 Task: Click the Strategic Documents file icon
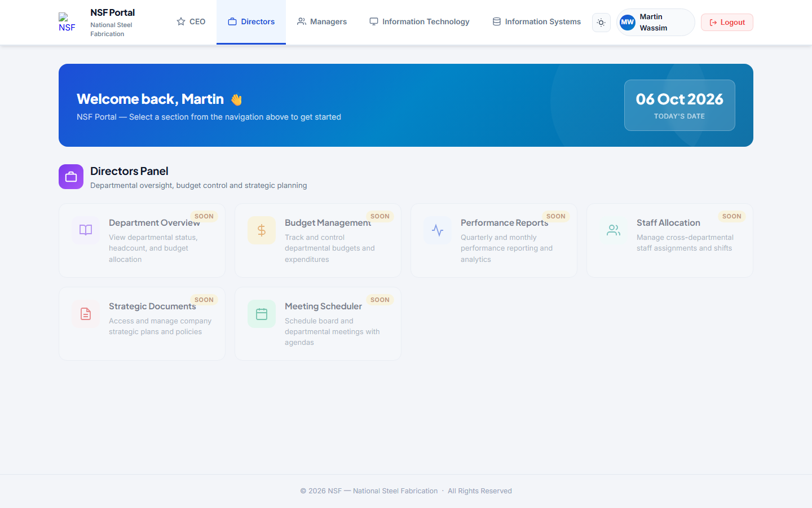point(86,314)
